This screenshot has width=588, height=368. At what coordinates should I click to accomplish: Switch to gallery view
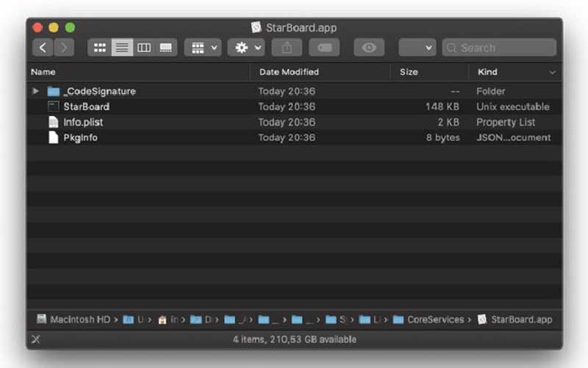(x=166, y=48)
